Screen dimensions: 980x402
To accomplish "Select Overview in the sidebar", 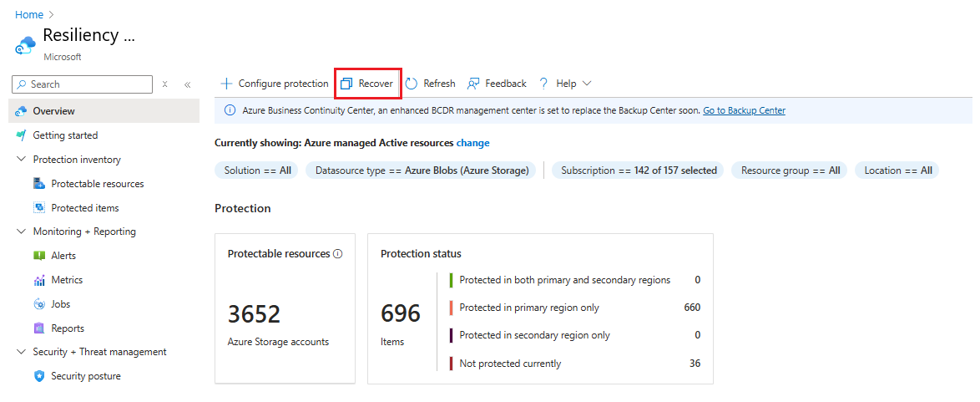I will (x=104, y=111).
